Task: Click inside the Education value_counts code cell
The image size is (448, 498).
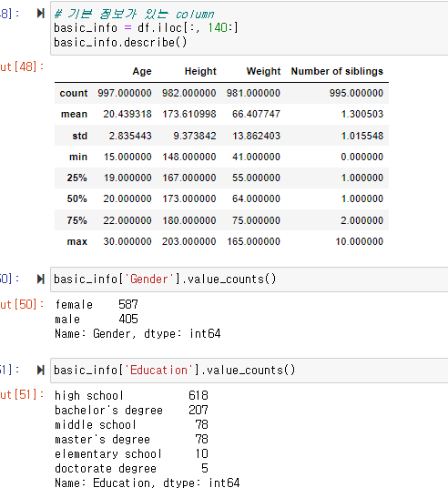Action: click(249, 371)
